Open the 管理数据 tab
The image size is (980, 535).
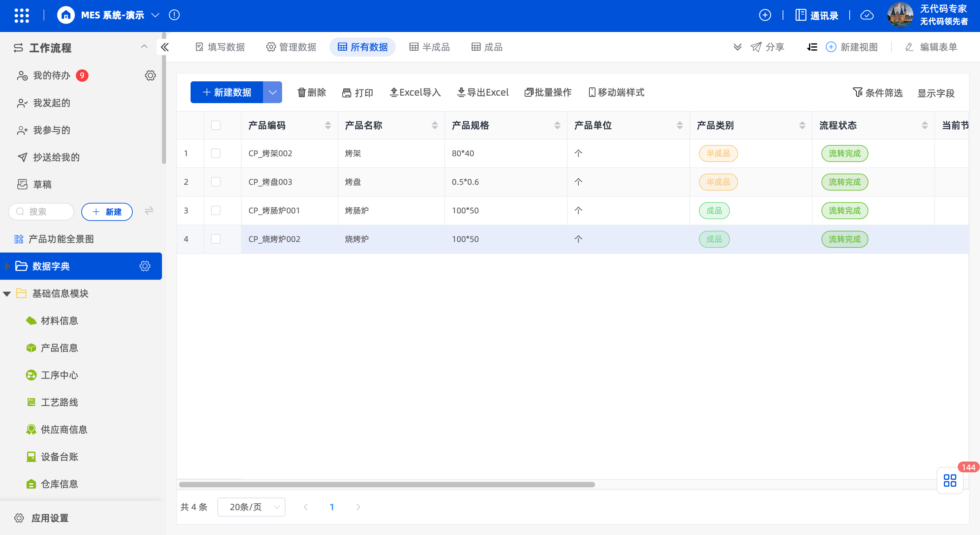(291, 47)
